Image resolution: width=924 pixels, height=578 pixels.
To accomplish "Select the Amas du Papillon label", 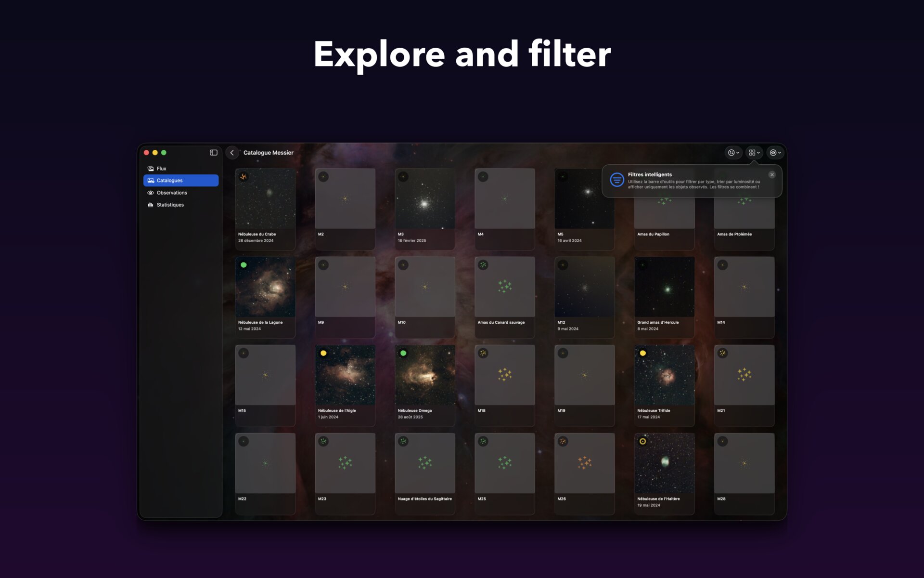I will coord(653,234).
